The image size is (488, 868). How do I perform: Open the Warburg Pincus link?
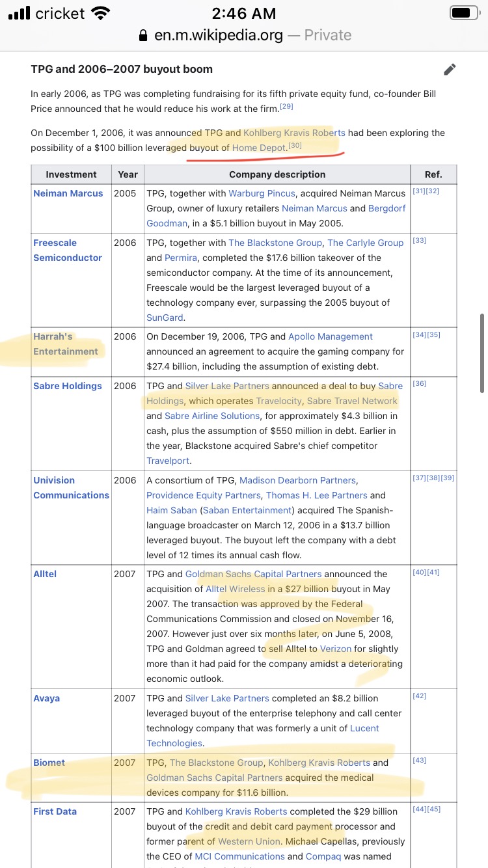point(262,193)
